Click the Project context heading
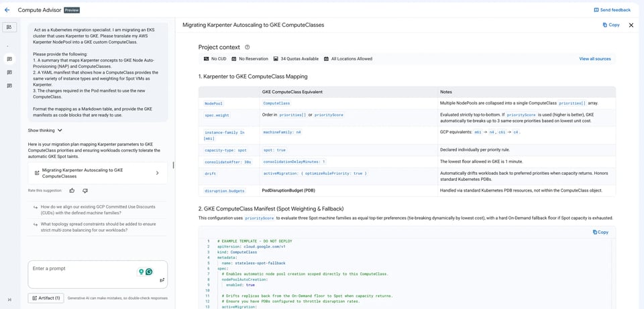The height and width of the screenshot is (309, 644). 219,47
